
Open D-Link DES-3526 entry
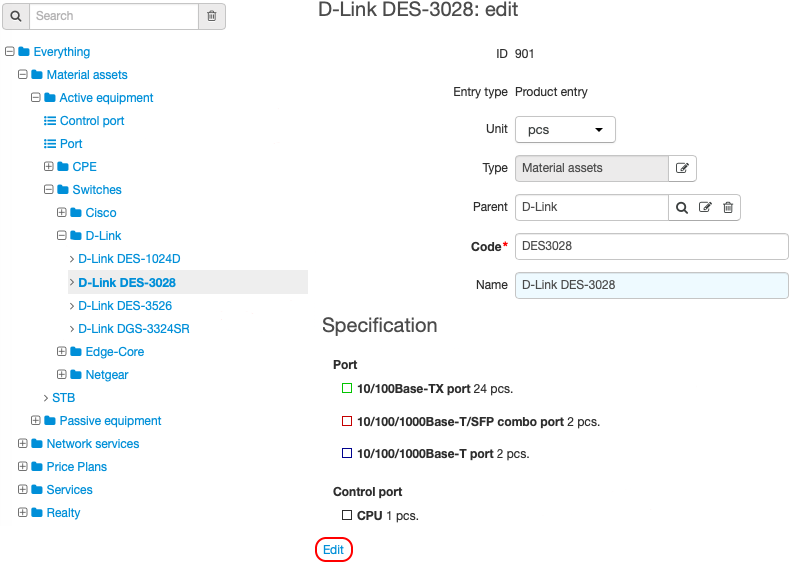125,306
